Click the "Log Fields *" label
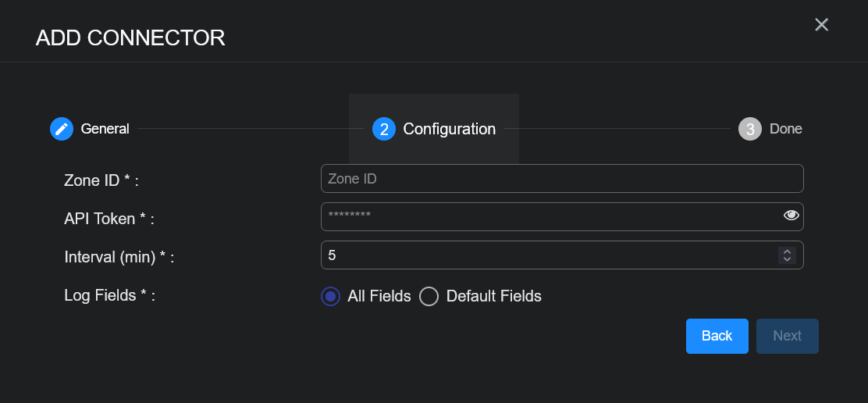The image size is (868, 403). [109, 295]
